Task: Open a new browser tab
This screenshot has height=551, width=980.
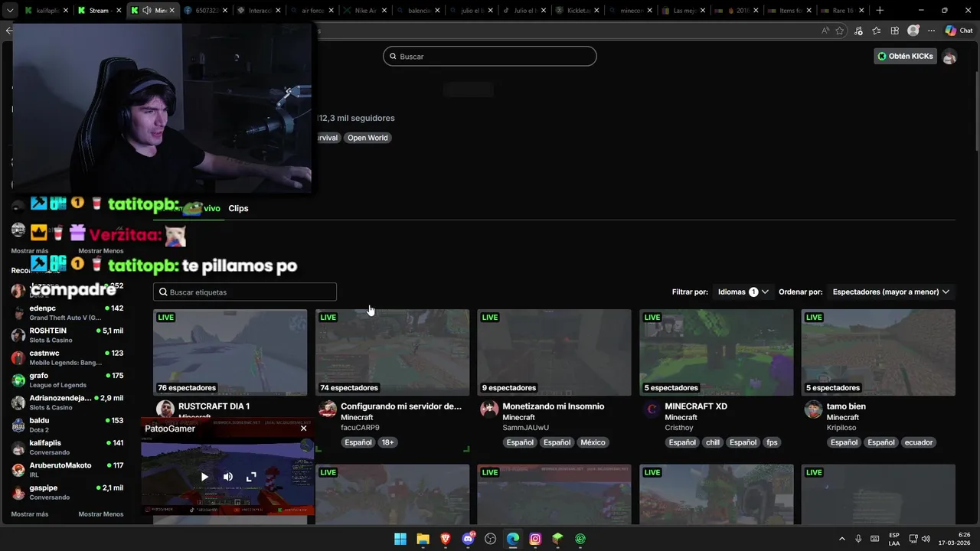Action: (x=880, y=11)
